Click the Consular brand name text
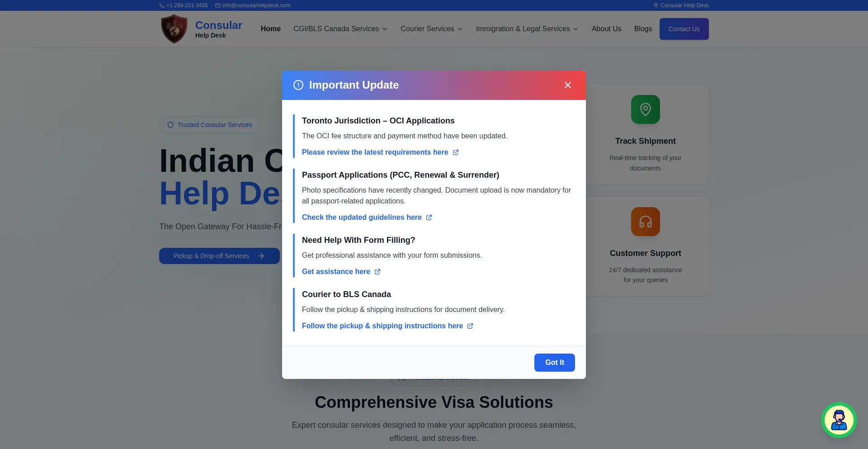The height and width of the screenshot is (449, 868). pos(219,25)
